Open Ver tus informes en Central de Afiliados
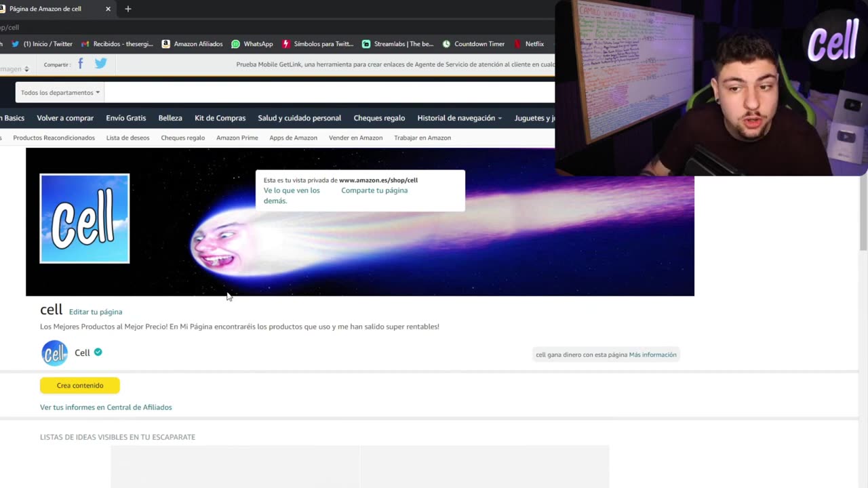This screenshot has height=488, width=868. pyautogui.click(x=106, y=407)
